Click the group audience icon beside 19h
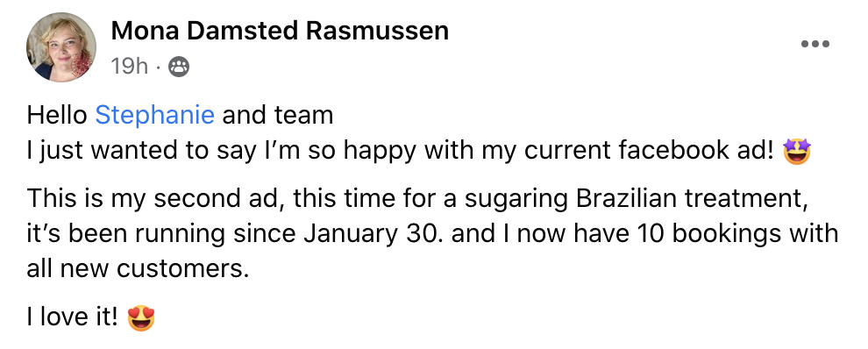868x349 pixels. coord(179,67)
